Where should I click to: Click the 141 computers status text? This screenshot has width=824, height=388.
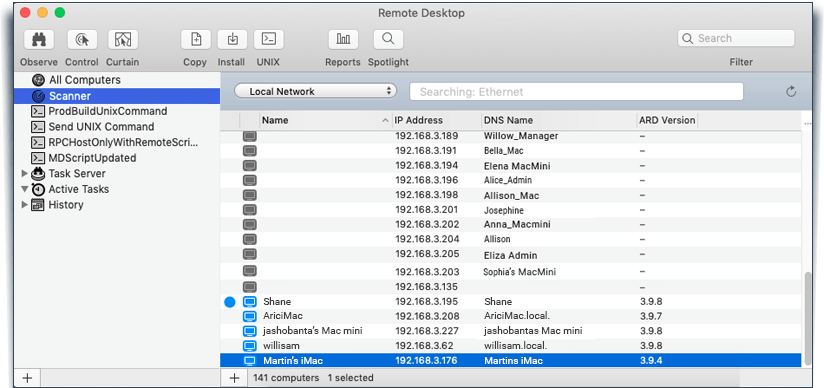click(x=286, y=378)
